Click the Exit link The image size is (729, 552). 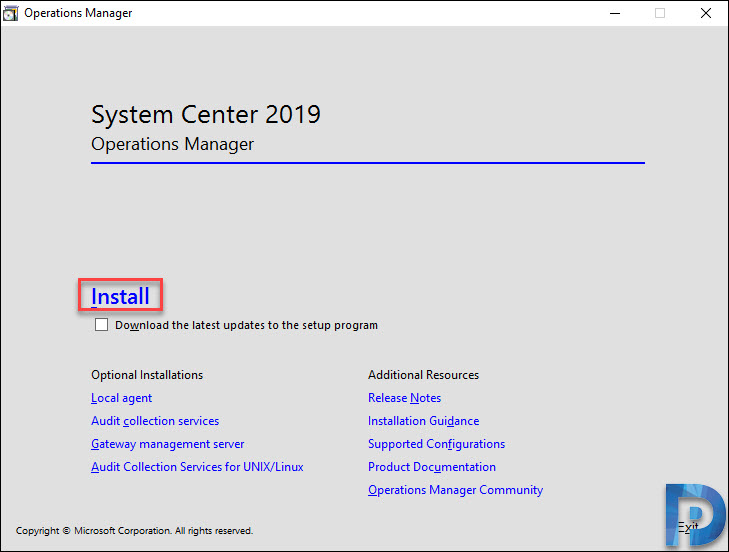click(x=688, y=526)
